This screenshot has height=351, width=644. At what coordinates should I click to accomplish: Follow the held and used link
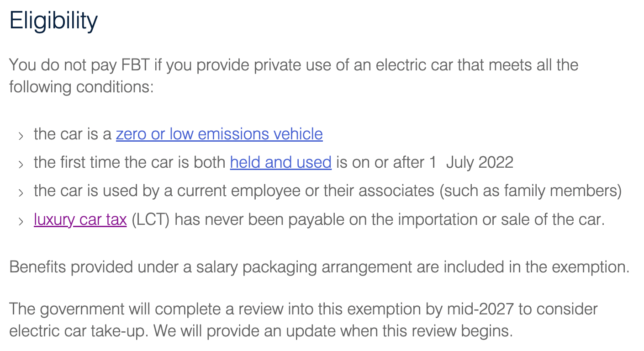pyautogui.click(x=281, y=162)
